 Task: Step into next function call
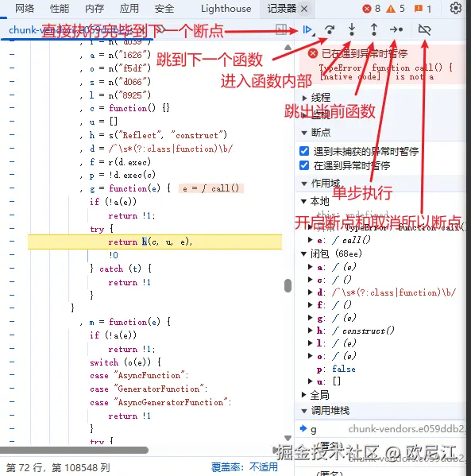point(352,29)
